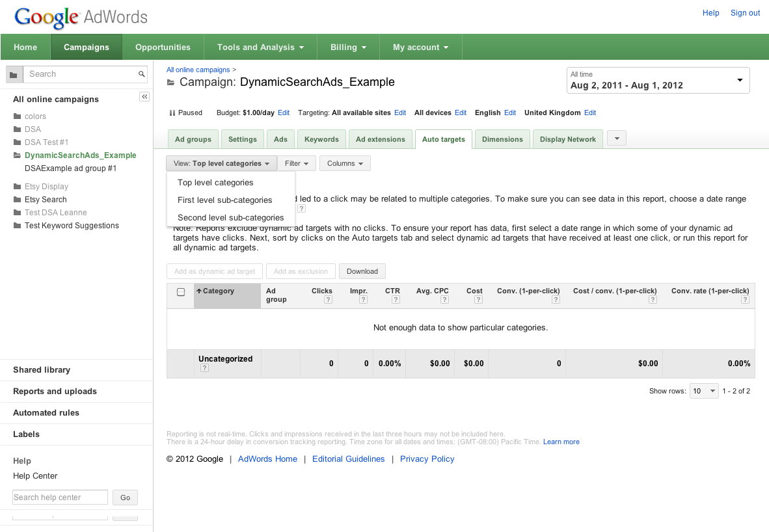The width and height of the screenshot is (769, 532).
Task: Click the folder icon next to DSA
Action: point(17,129)
